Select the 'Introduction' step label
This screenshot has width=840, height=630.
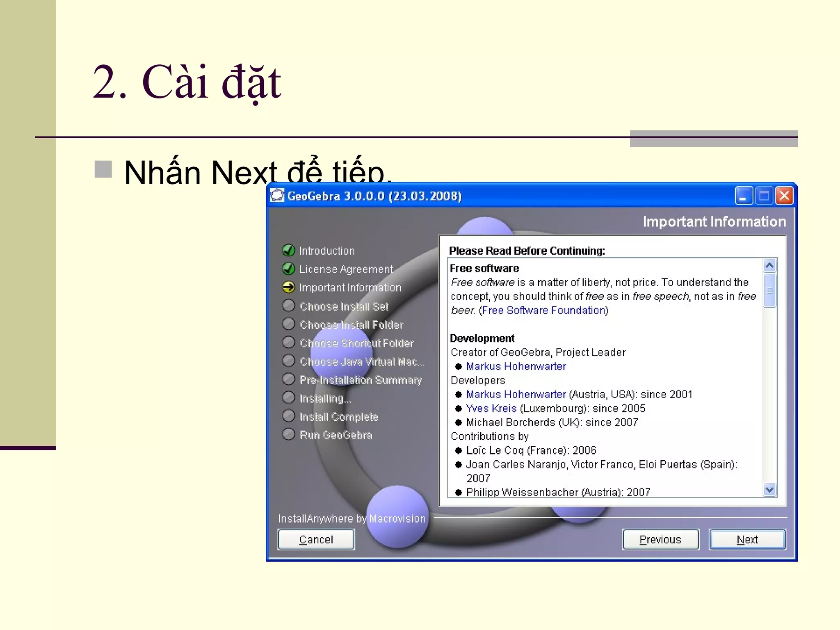327,251
